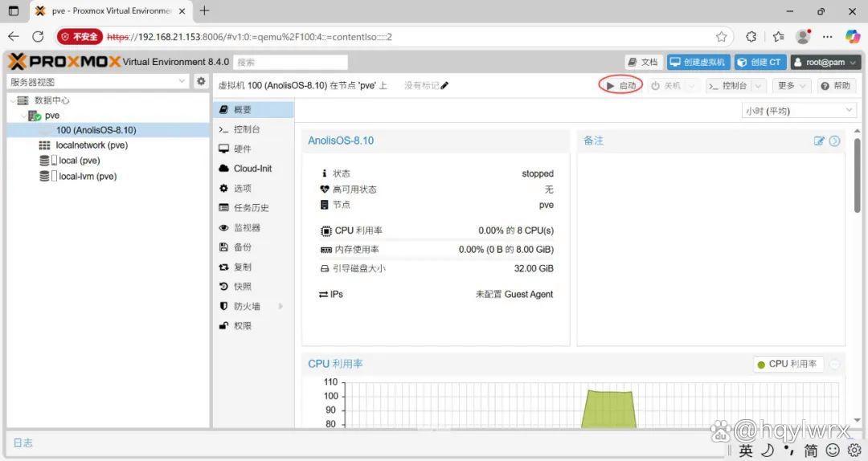Screen dimensions: 868x461
Task: Expand the 日志 log panel
Action: 23,443
